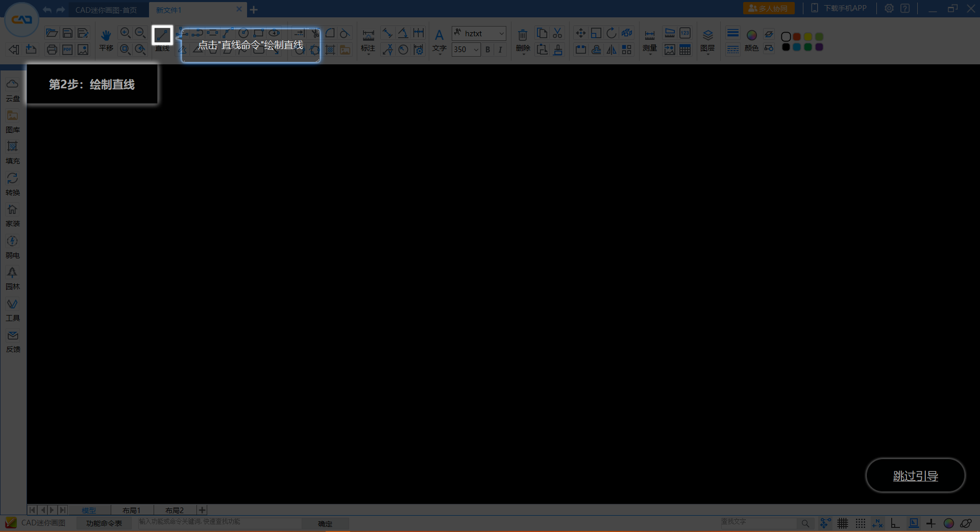This screenshot has height=532, width=980.
Task: Click the export to PDF icon
Action: point(67,50)
